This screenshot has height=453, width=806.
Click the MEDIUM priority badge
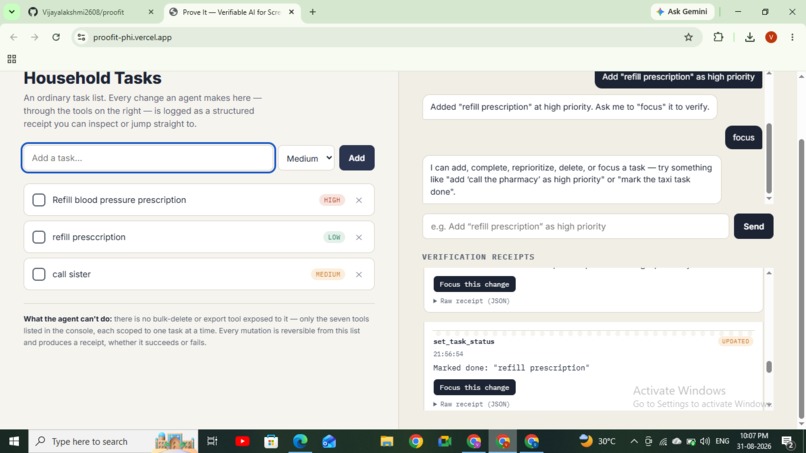[328, 274]
